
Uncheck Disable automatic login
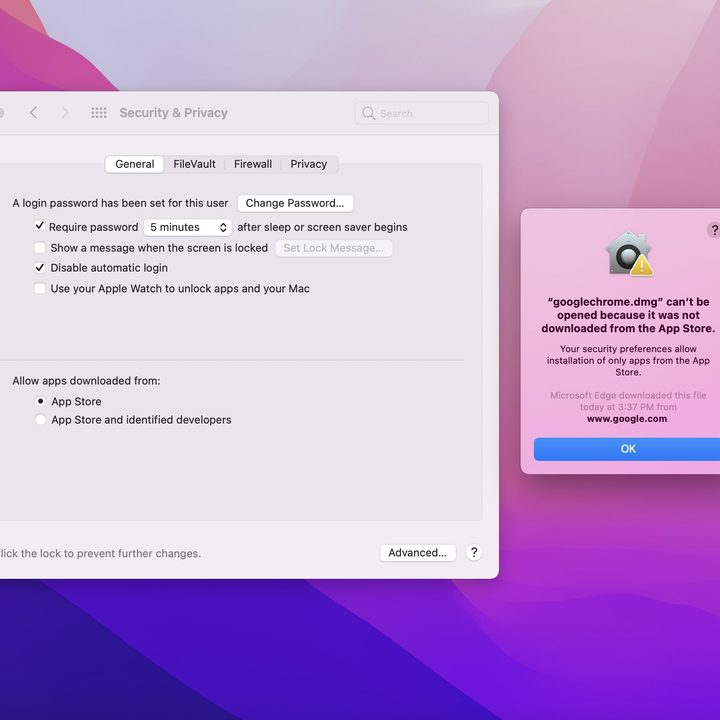(40, 268)
